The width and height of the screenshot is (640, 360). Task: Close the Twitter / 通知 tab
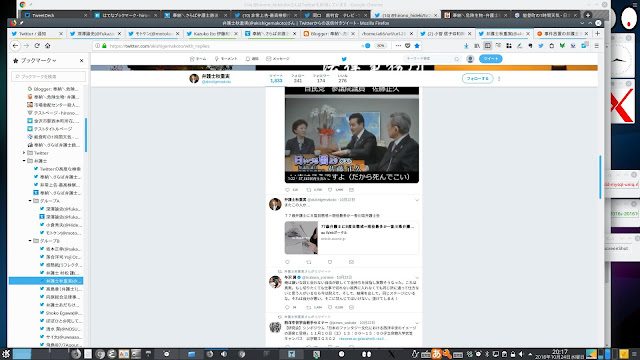(x=61, y=33)
